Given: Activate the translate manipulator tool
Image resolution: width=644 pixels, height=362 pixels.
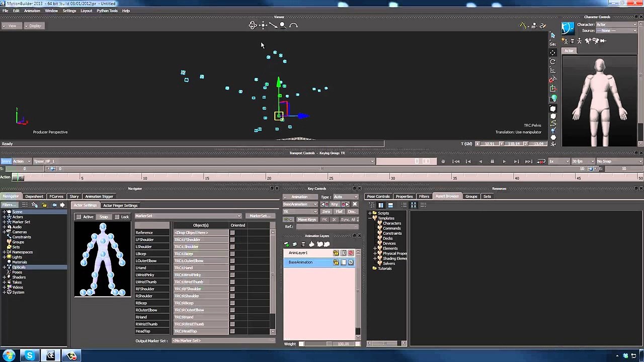Looking at the screenshot, I should (553, 52).
